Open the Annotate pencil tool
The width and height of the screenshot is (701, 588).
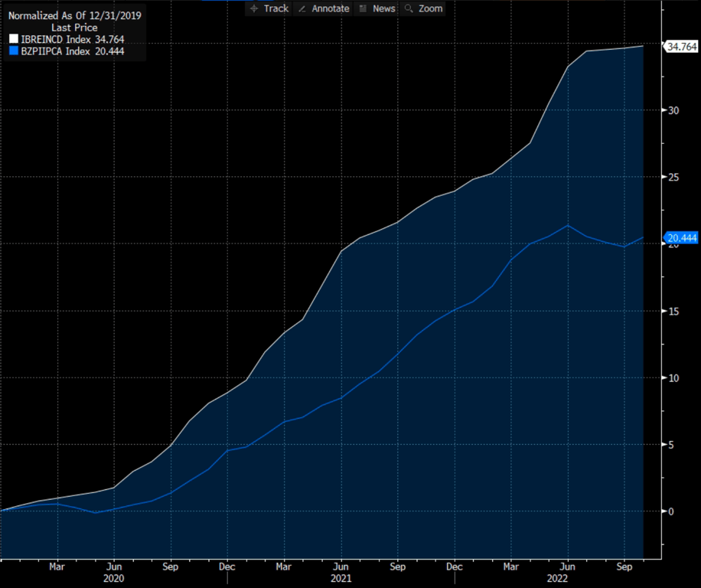click(324, 8)
